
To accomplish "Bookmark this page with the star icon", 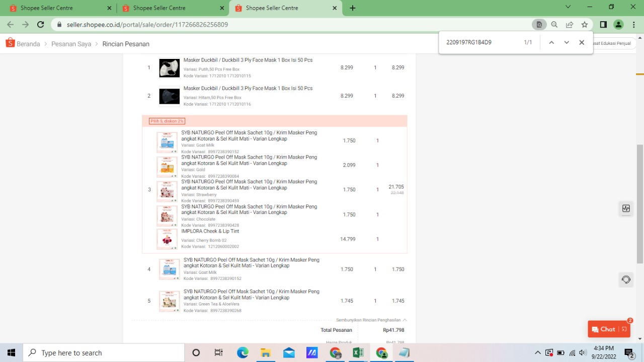I will (x=585, y=25).
